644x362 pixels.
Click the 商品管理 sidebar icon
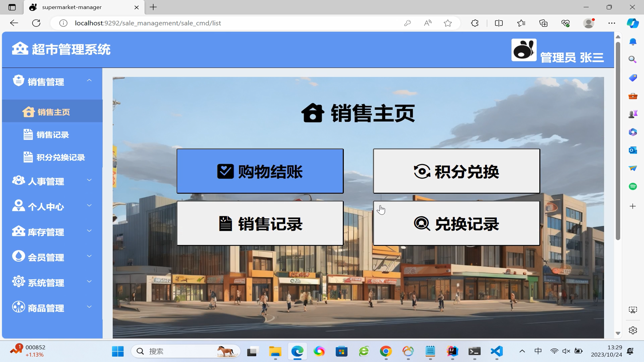(18, 307)
